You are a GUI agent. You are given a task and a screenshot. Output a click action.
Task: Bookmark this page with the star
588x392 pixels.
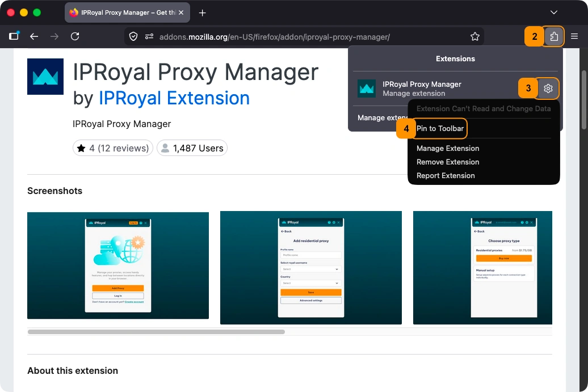pos(474,36)
